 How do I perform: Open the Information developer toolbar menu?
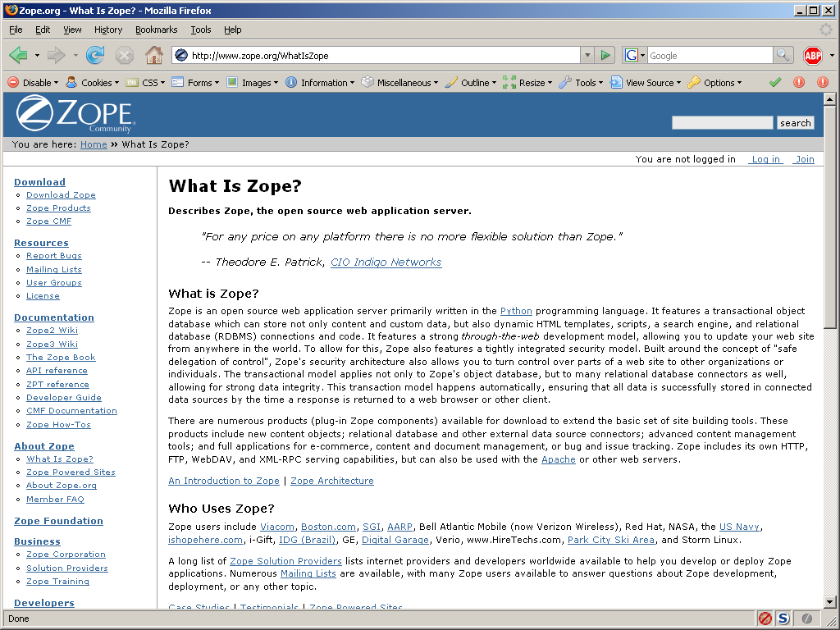click(x=320, y=83)
